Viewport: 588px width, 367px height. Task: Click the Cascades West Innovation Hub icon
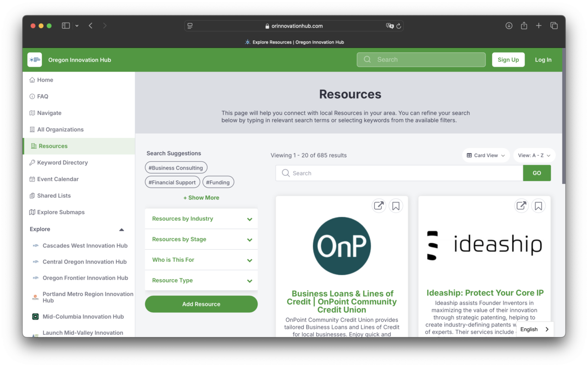(x=35, y=246)
